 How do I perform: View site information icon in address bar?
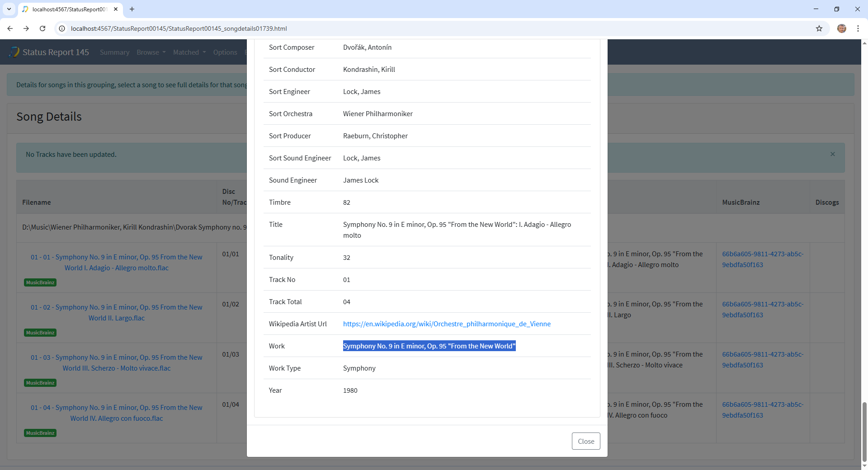(62, 28)
